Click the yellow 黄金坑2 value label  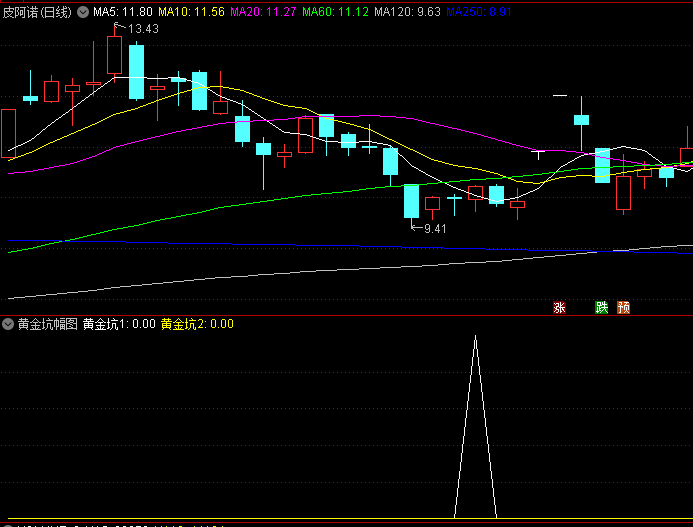click(197, 324)
